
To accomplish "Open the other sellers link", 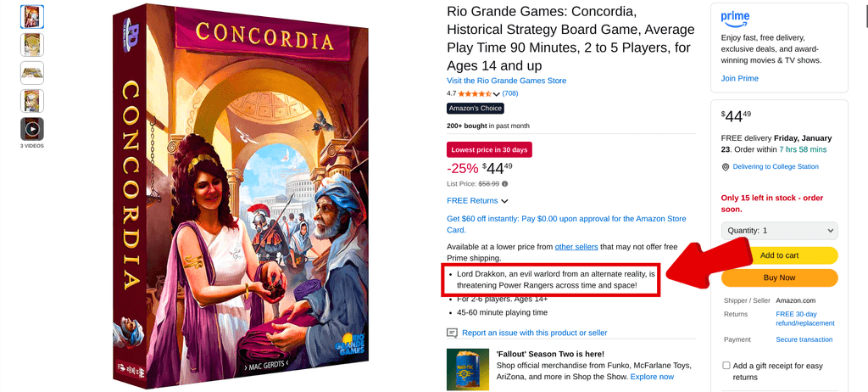I will pyautogui.click(x=576, y=246).
